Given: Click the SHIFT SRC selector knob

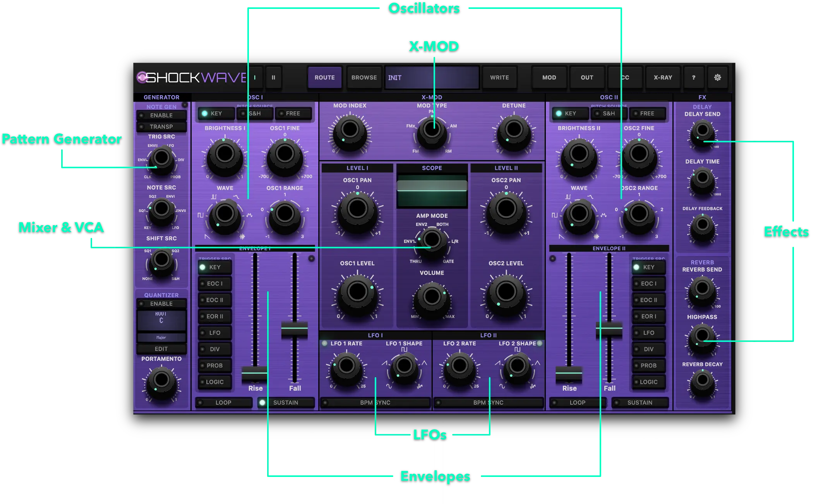Looking at the screenshot, I should pyautogui.click(x=161, y=261).
